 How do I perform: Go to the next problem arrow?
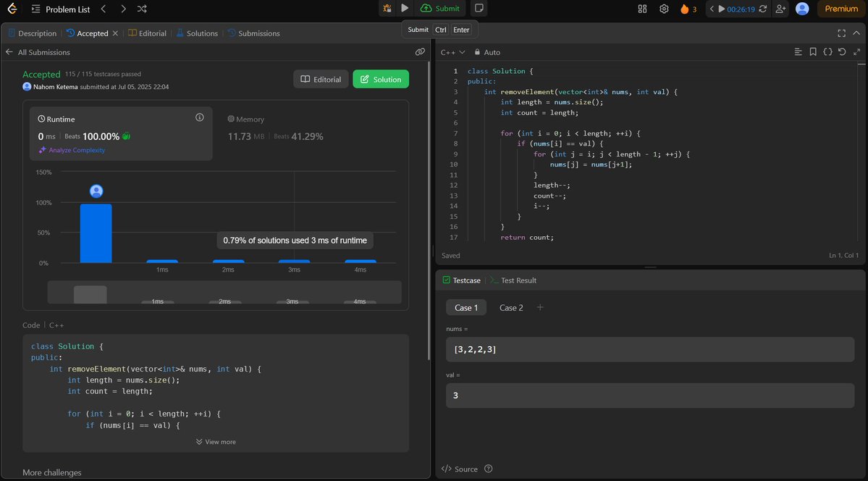(123, 9)
